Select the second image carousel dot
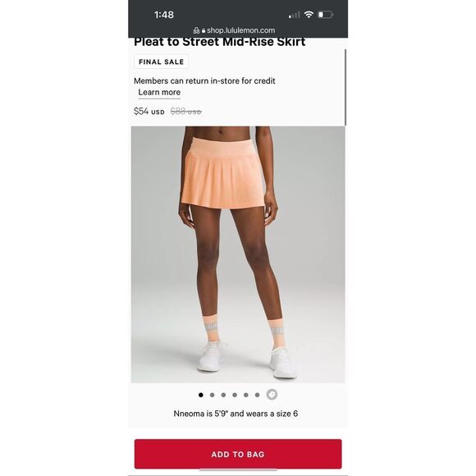The height and width of the screenshot is (476, 476). pos(213,395)
